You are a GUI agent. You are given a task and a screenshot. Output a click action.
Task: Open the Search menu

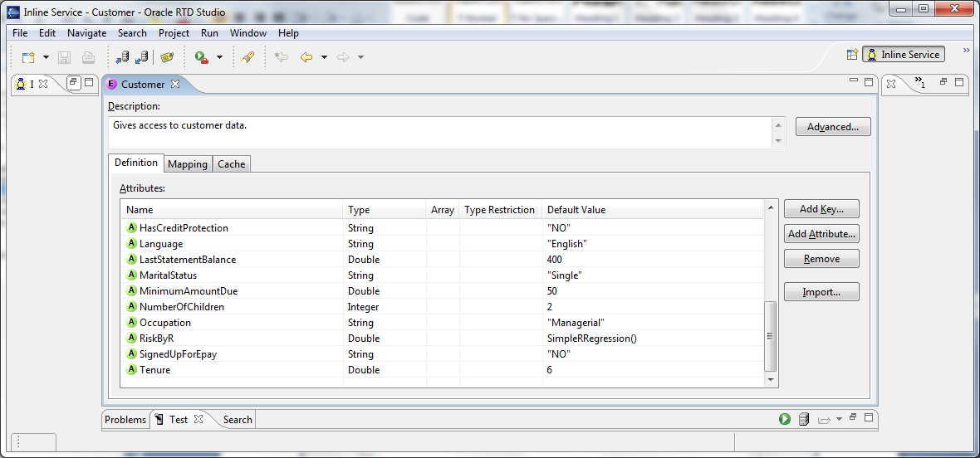click(x=132, y=33)
